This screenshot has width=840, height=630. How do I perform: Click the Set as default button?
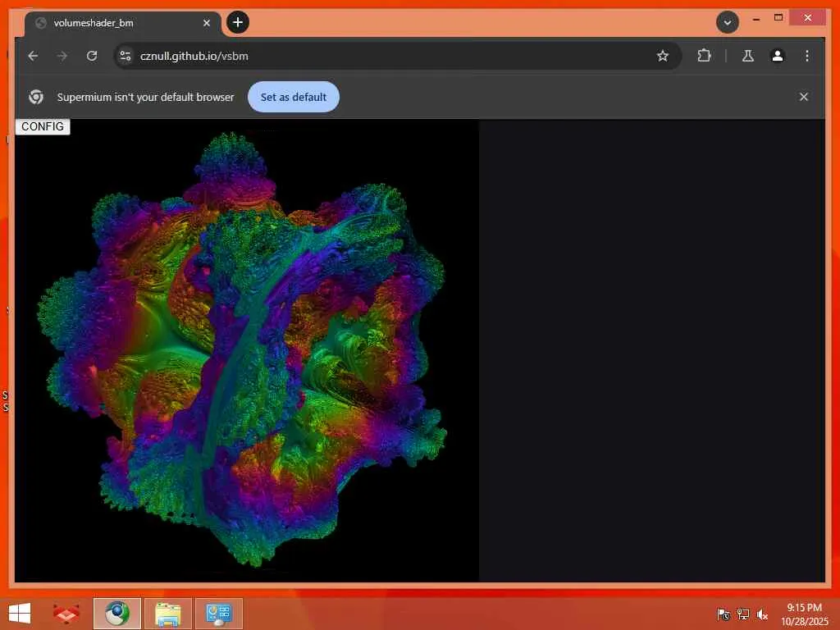click(294, 97)
